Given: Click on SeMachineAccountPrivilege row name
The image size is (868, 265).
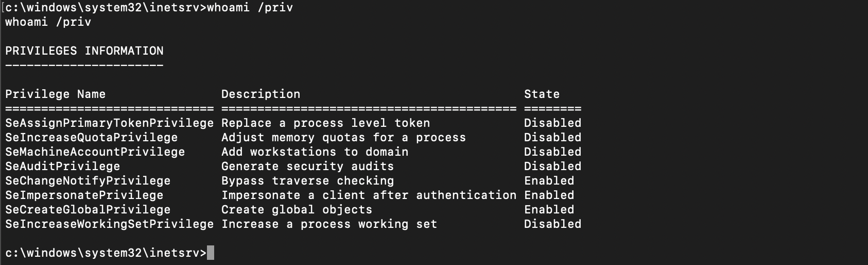Looking at the screenshot, I should [95, 152].
